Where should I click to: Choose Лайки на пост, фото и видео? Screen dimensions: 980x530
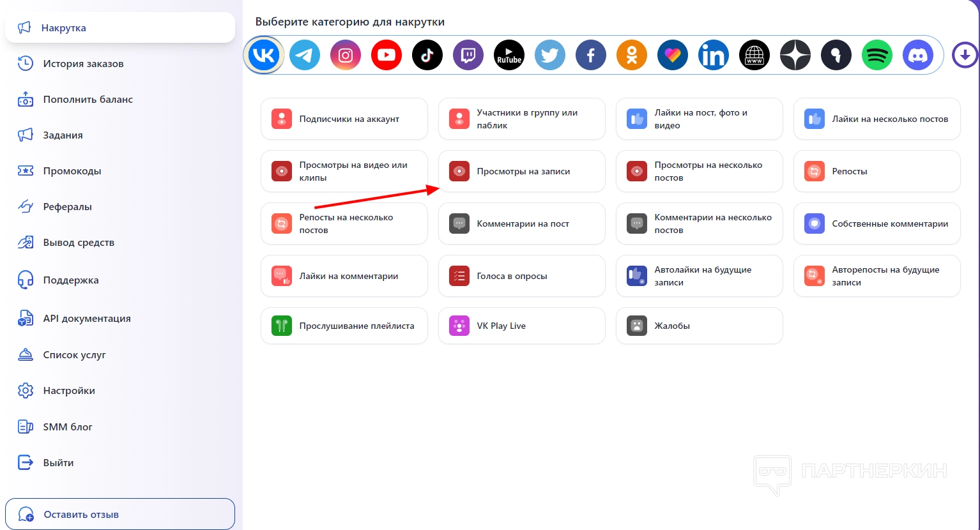point(700,119)
